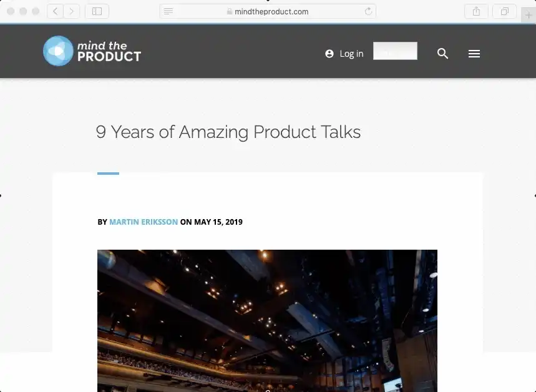Click the mindtheproduct.com address field

pos(268,12)
